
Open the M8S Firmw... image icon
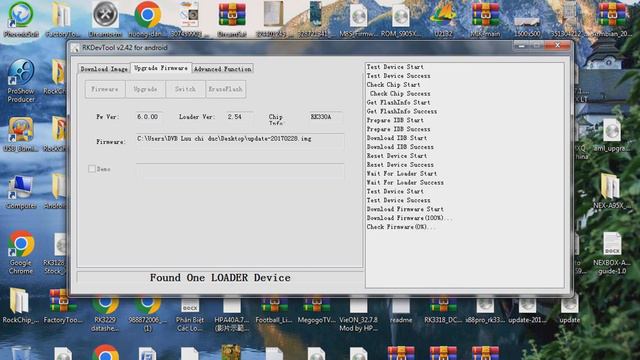point(358,20)
